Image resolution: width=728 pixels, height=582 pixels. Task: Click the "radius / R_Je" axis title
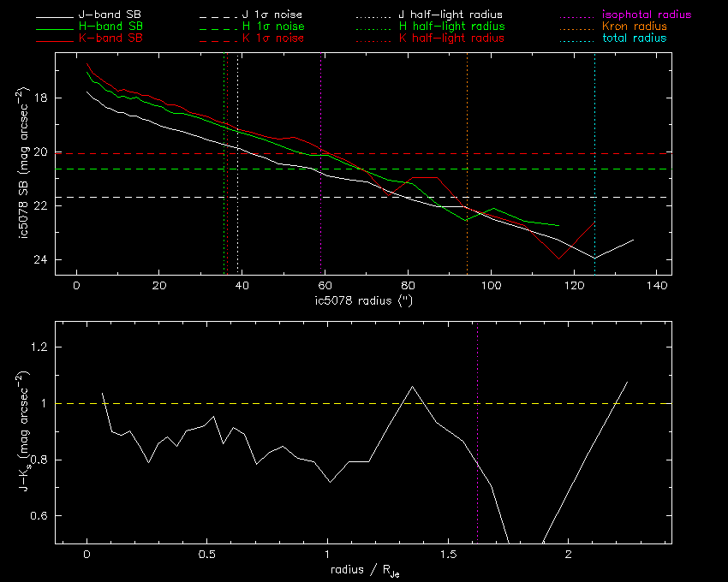364,571
